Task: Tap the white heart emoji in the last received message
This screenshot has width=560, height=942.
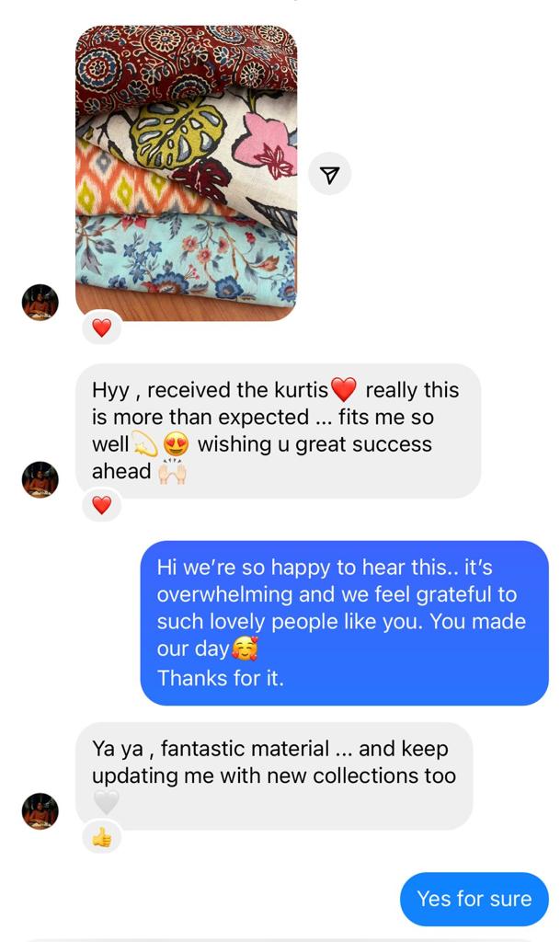Action: point(107,802)
